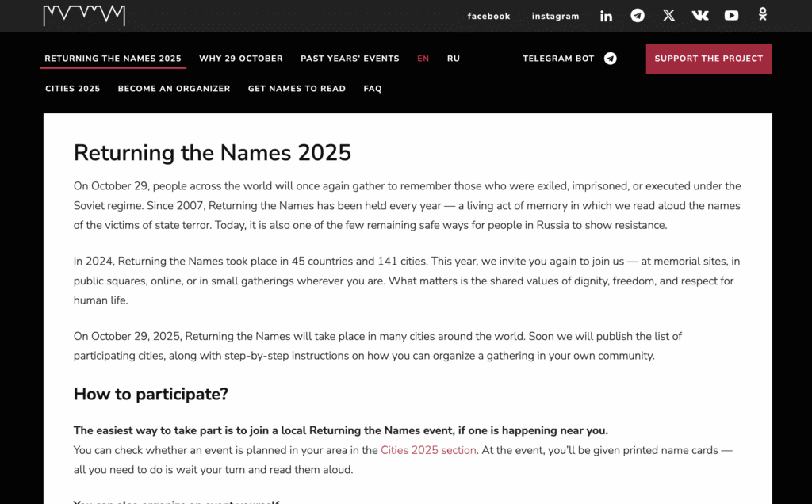Viewport: 812px width, 504px height.
Task: Open Past Years' Events menu item
Action: click(350, 59)
